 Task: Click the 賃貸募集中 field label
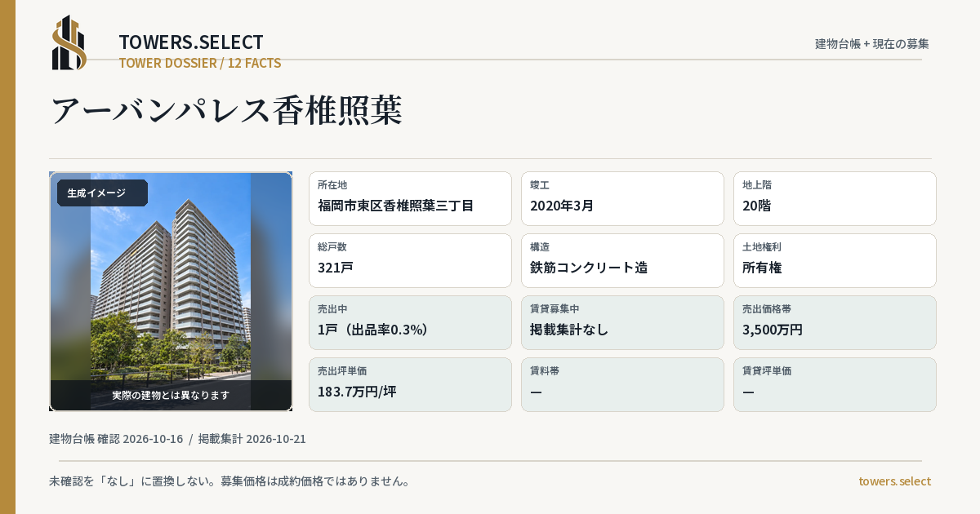click(x=555, y=309)
